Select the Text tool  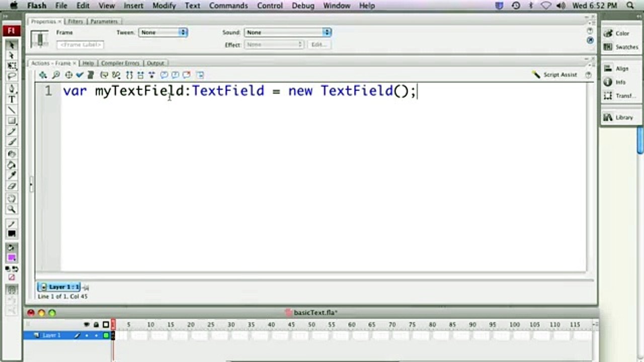[x=12, y=100]
